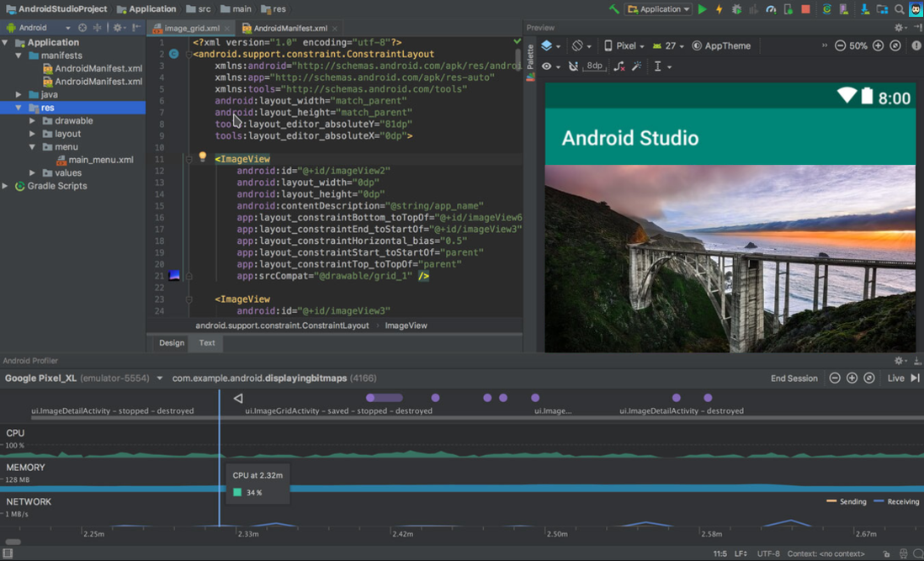Open the Application run configuration dropdown
924x561 pixels.
tap(658, 9)
